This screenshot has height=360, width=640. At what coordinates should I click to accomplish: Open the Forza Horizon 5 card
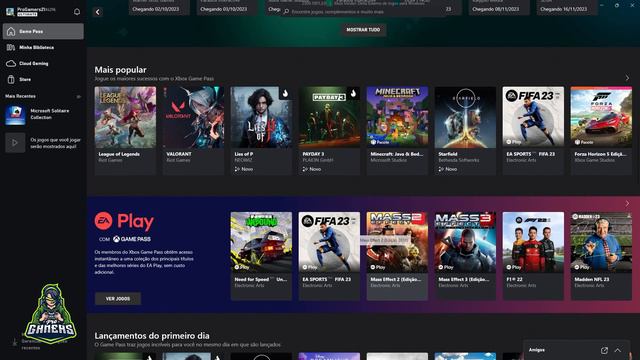pyautogui.click(x=601, y=131)
